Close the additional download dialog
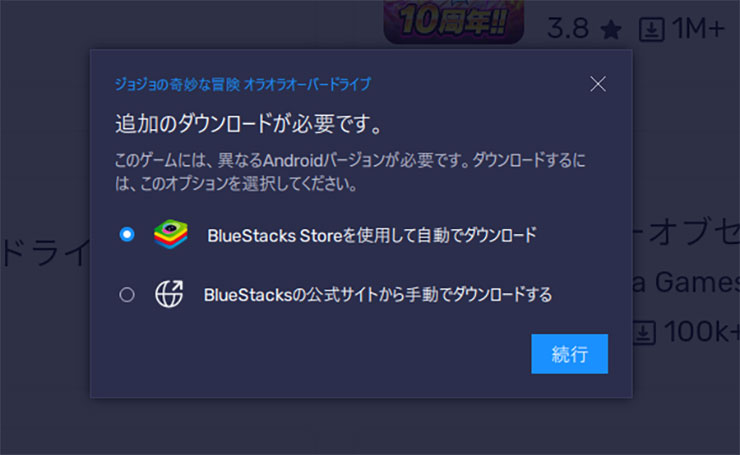 597,84
